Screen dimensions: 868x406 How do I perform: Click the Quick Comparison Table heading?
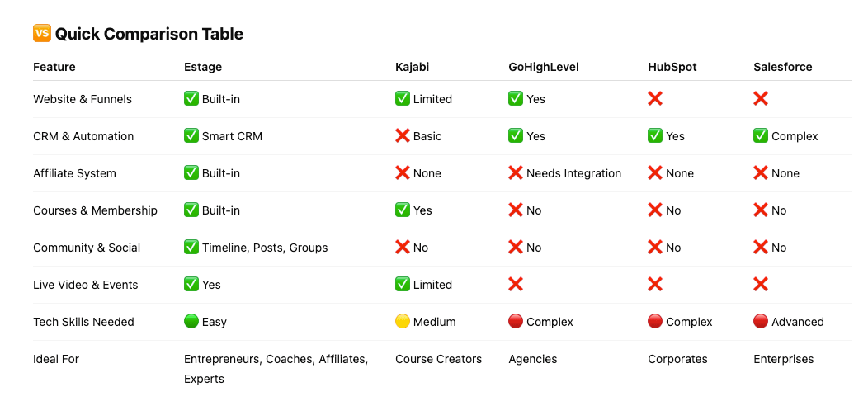(149, 34)
